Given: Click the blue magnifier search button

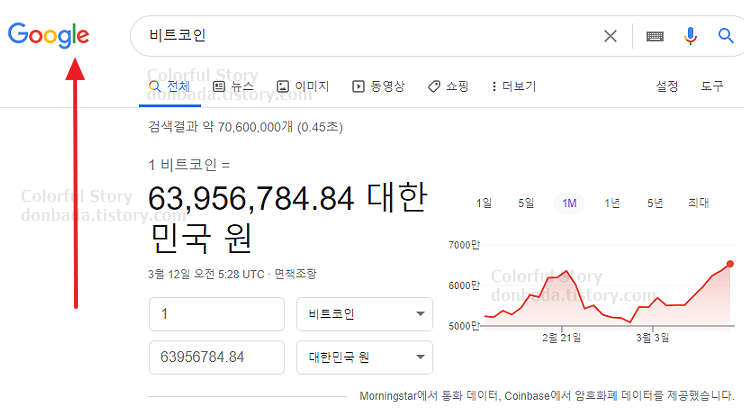Looking at the screenshot, I should (725, 36).
